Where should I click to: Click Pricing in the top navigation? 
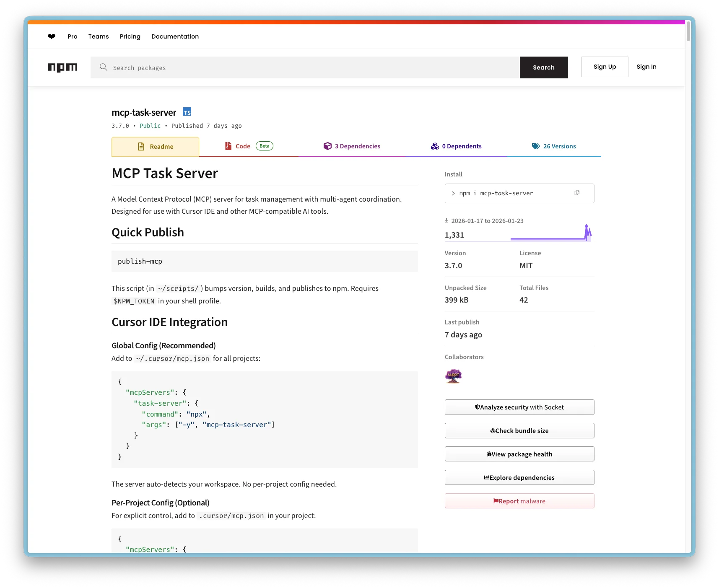click(x=130, y=36)
